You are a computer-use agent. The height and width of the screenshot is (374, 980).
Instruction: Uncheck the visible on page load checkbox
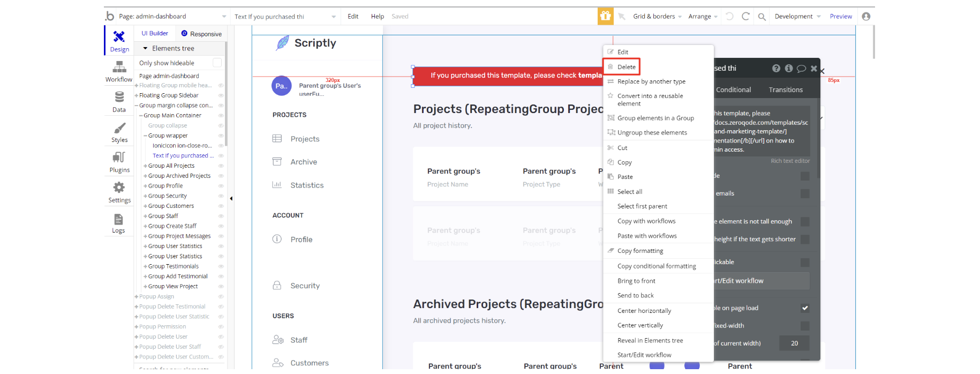point(804,308)
